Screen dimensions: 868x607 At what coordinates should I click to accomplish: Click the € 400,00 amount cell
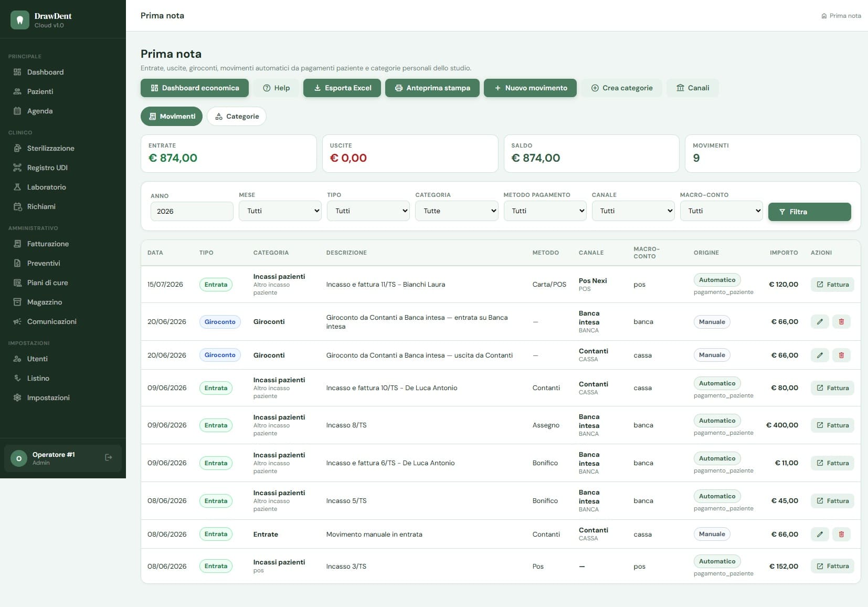click(782, 425)
